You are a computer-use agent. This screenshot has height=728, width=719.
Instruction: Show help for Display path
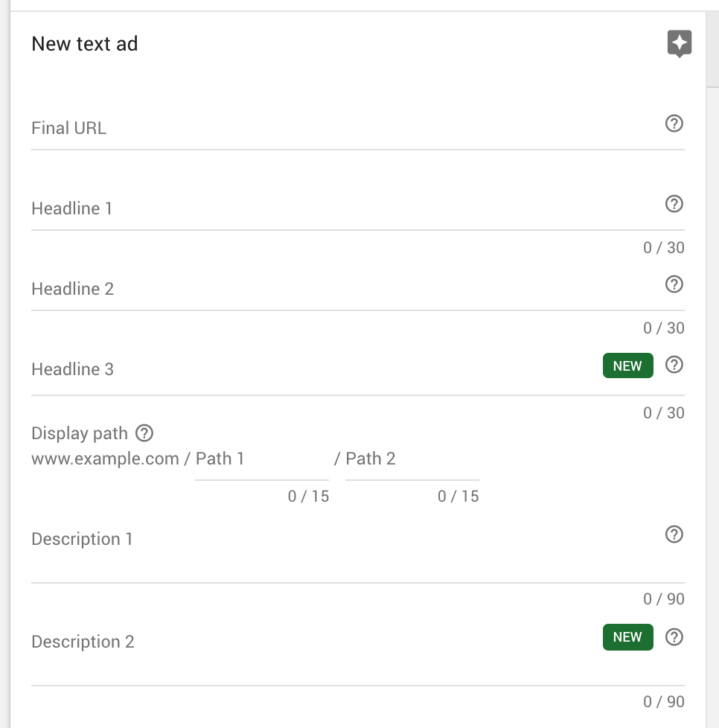(144, 433)
